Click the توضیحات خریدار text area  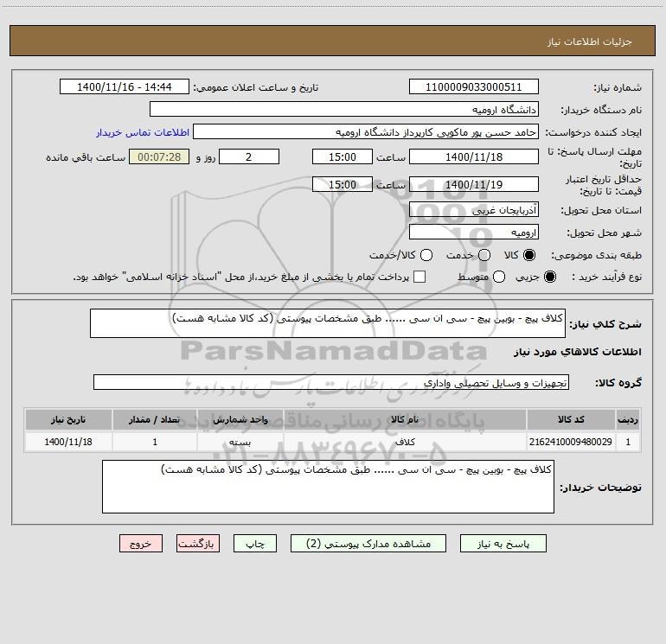tap(329, 487)
